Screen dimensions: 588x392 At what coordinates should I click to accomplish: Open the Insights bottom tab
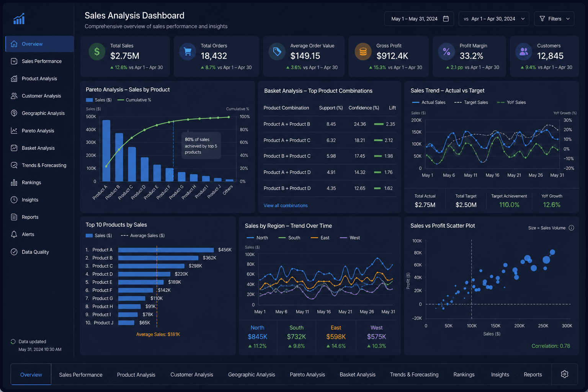tap(500, 374)
